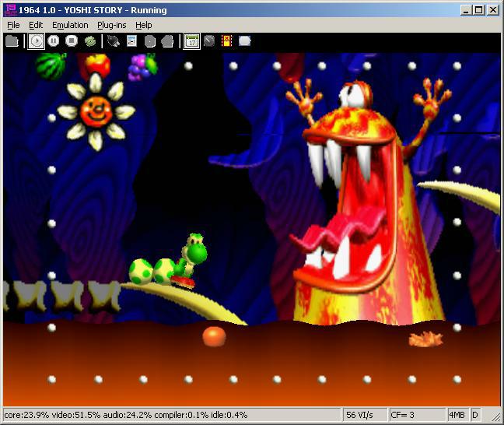This screenshot has height=425, width=504.
Task: Click the CF= 3 status bar field
Action: click(x=424, y=416)
